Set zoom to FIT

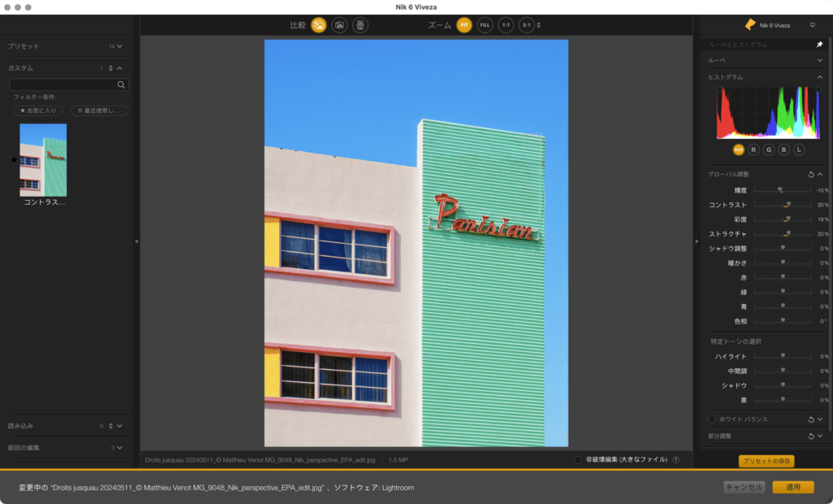[x=464, y=25]
